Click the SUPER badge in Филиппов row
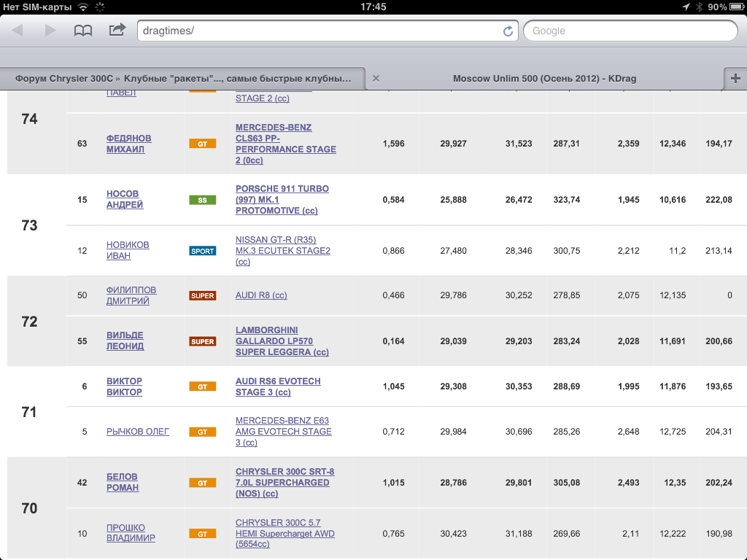Viewport: 747px width, 560px height. pyautogui.click(x=203, y=296)
